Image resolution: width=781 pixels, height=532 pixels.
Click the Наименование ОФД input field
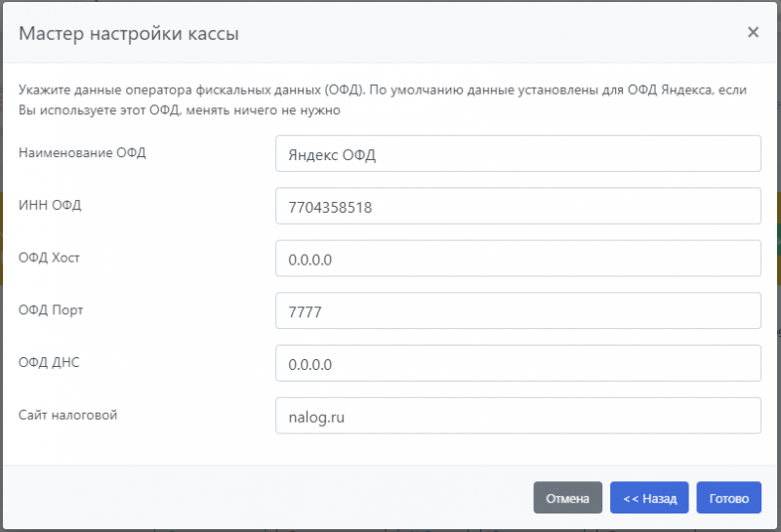[x=517, y=153]
